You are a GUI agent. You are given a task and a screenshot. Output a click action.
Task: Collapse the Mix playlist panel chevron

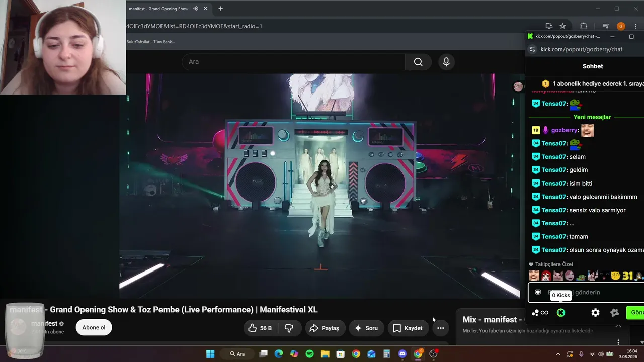[618, 325]
